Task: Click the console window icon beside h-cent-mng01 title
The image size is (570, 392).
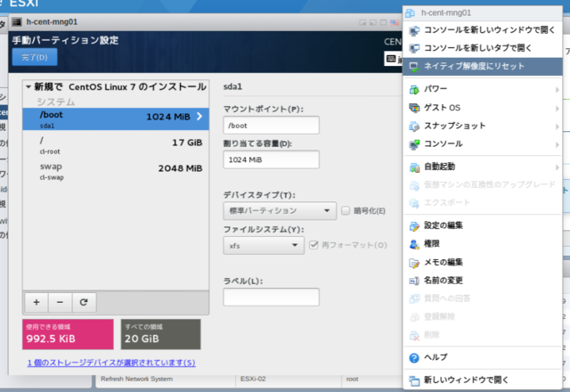Action: [17, 22]
